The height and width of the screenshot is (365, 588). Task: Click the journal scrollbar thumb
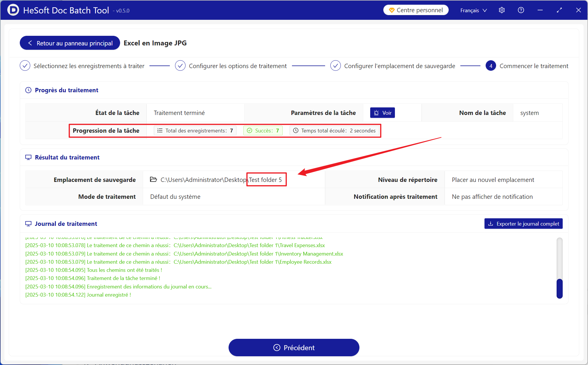pos(560,288)
